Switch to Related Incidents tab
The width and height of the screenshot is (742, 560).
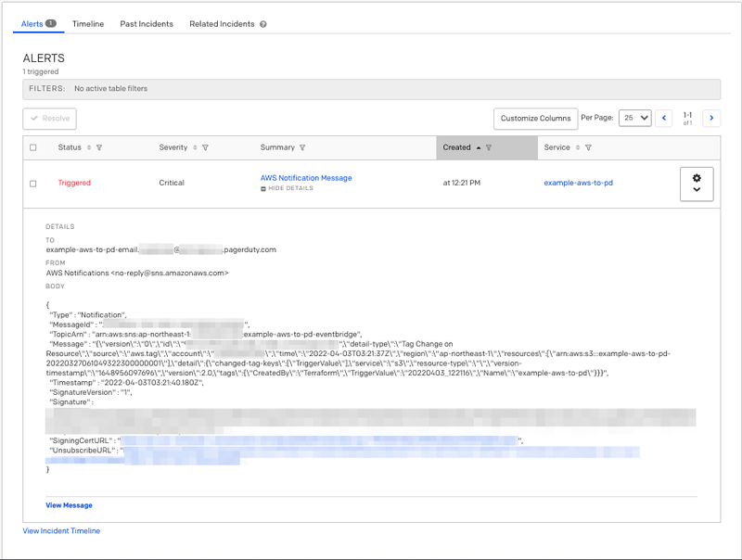[222, 24]
